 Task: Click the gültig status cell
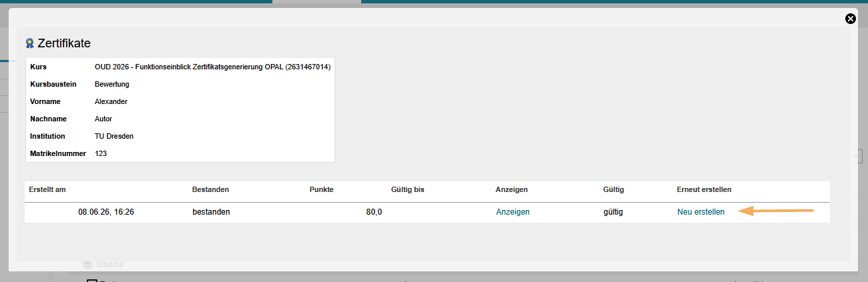point(613,212)
